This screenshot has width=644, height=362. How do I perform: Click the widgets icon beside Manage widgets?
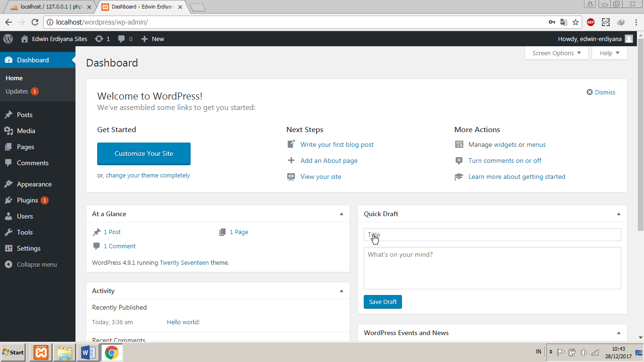(459, 144)
